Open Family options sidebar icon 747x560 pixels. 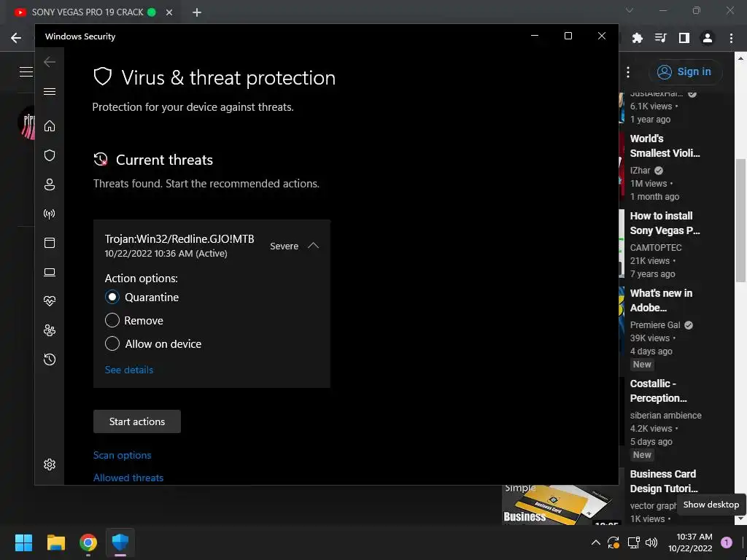(x=50, y=330)
